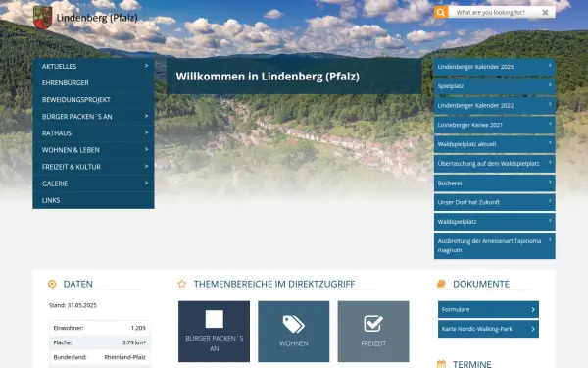Open the Bücherei link
588x368 pixels.
(495, 184)
